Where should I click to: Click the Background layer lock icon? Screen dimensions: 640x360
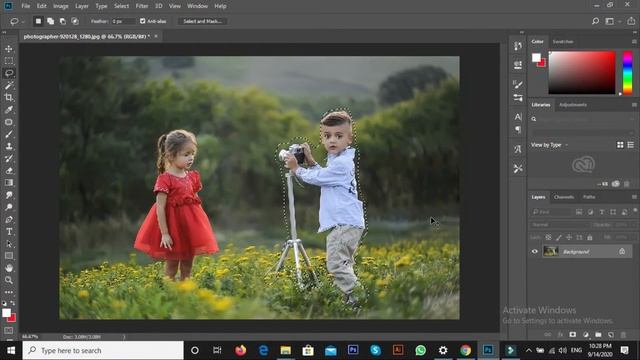(622, 251)
